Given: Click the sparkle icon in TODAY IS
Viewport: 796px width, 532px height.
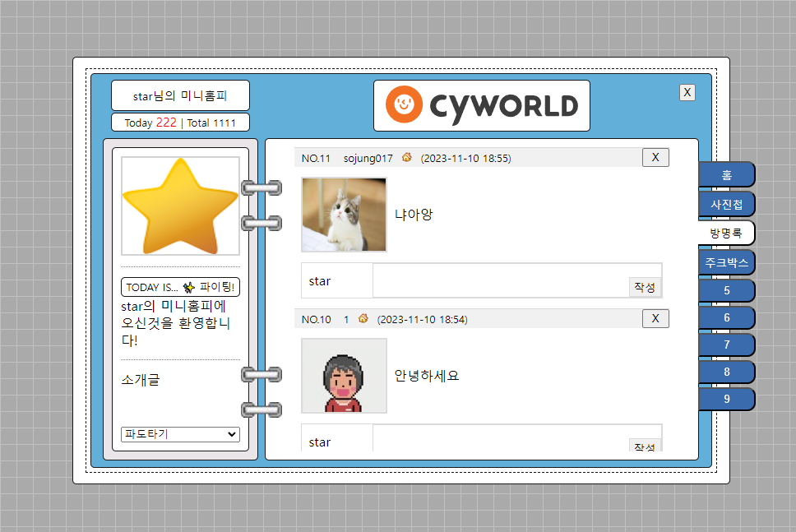Looking at the screenshot, I should pyautogui.click(x=189, y=287).
